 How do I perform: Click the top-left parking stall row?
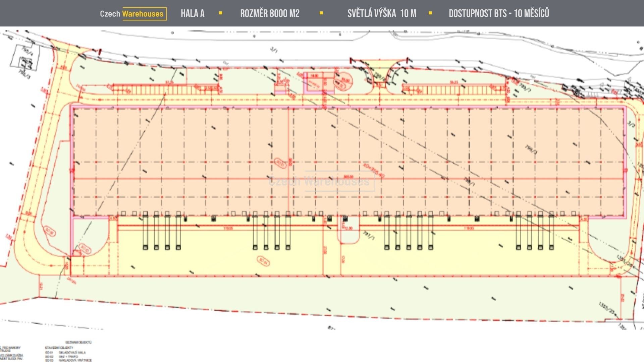[164, 90]
